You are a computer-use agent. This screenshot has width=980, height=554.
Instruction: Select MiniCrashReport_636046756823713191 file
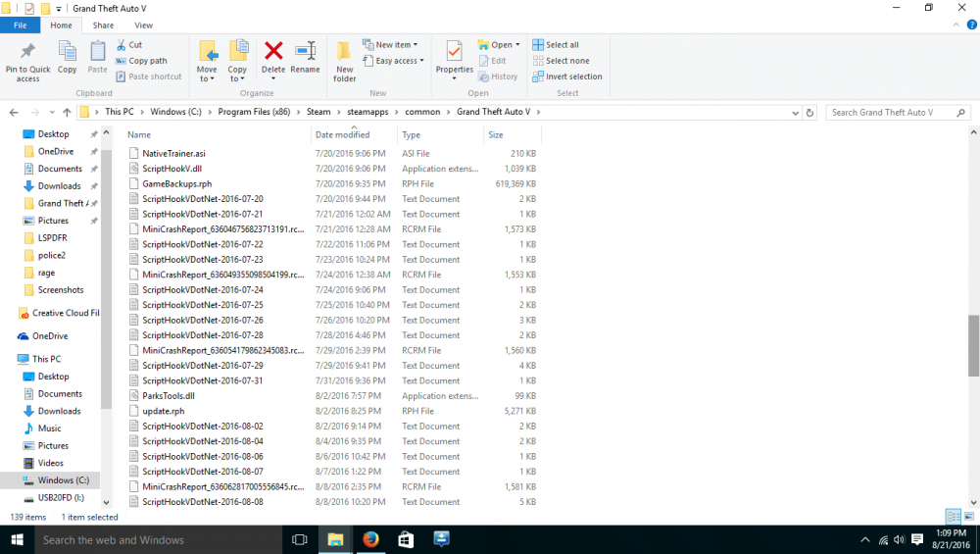click(222, 228)
